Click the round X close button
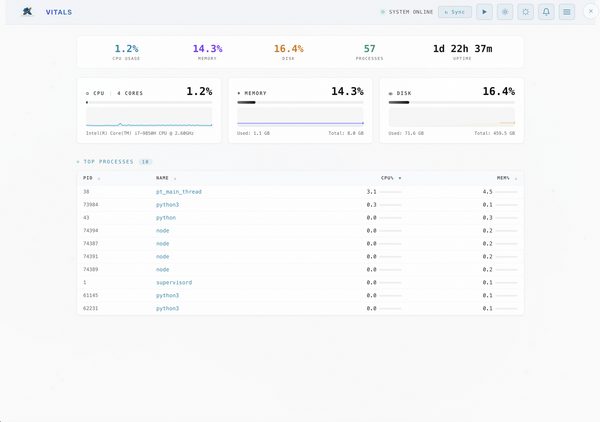The image size is (600, 422). click(x=591, y=11)
